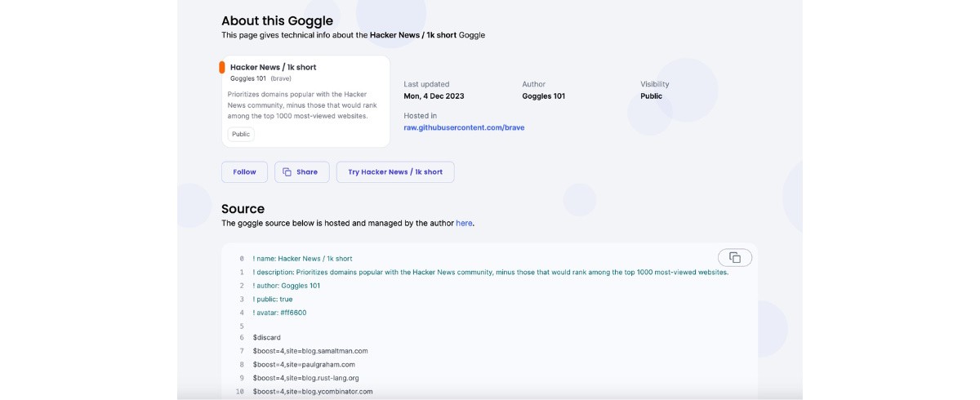Click the Follow button

pyautogui.click(x=244, y=172)
